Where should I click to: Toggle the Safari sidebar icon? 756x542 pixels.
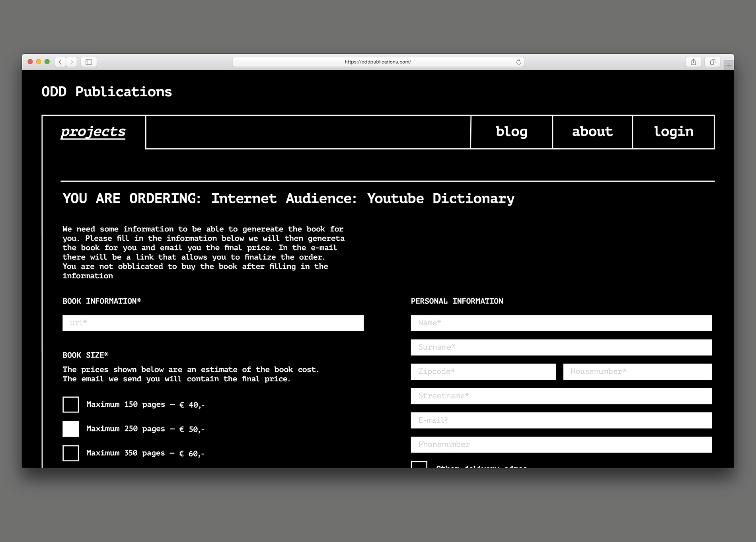click(x=89, y=62)
